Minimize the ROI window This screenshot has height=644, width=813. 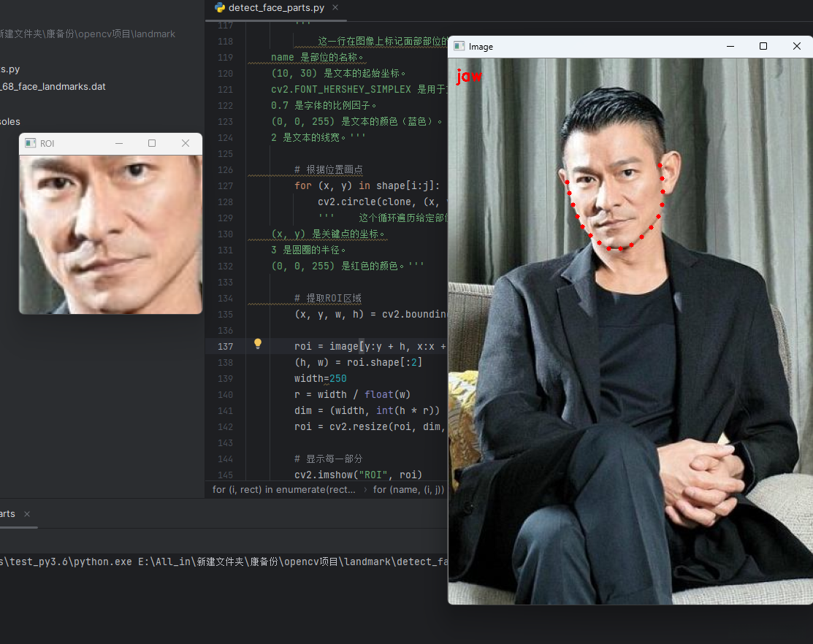pos(119,143)
